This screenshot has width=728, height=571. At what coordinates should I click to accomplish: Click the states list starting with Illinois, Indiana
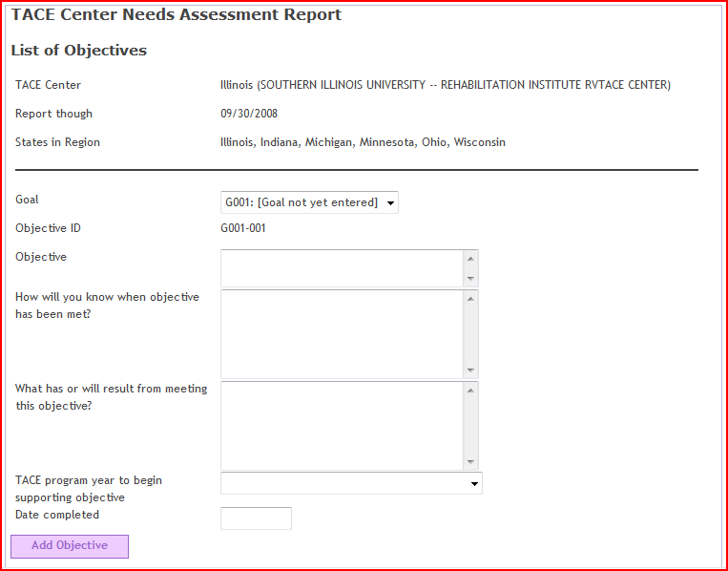[x=364, y=142]
